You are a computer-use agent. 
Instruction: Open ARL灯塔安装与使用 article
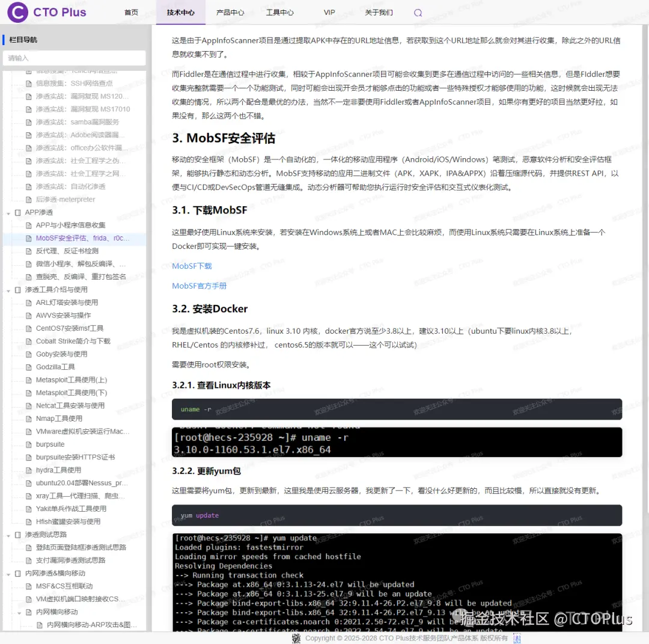pyautogui.click(x=67, y=302)
